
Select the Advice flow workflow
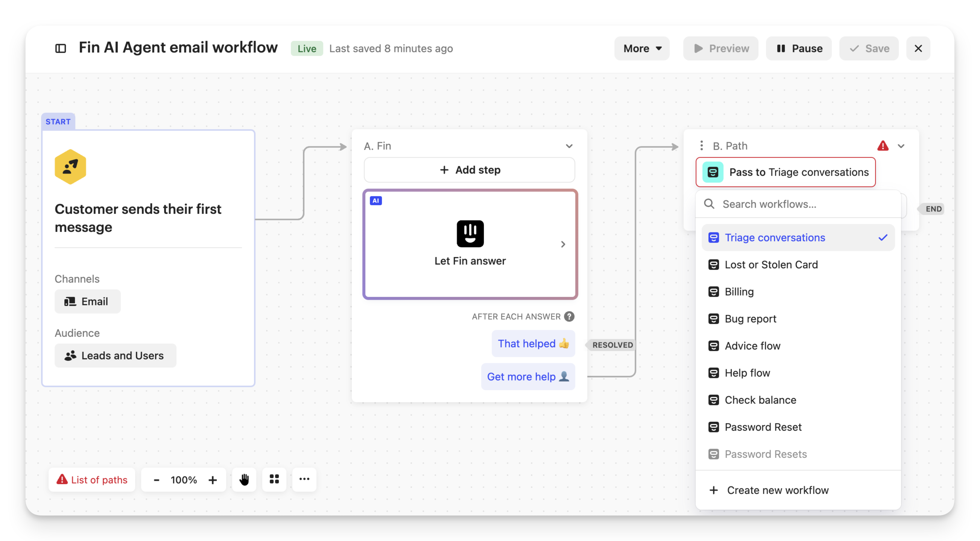(798, 346)
